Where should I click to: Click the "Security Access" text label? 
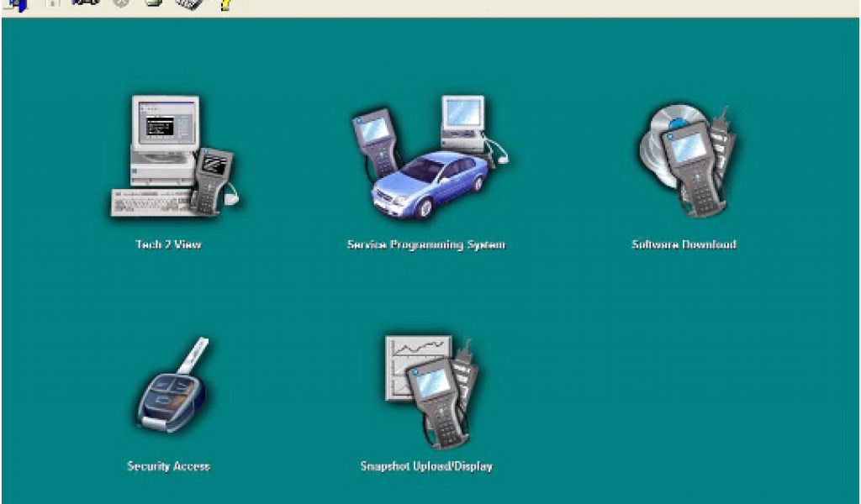click(x=168, y=466)
